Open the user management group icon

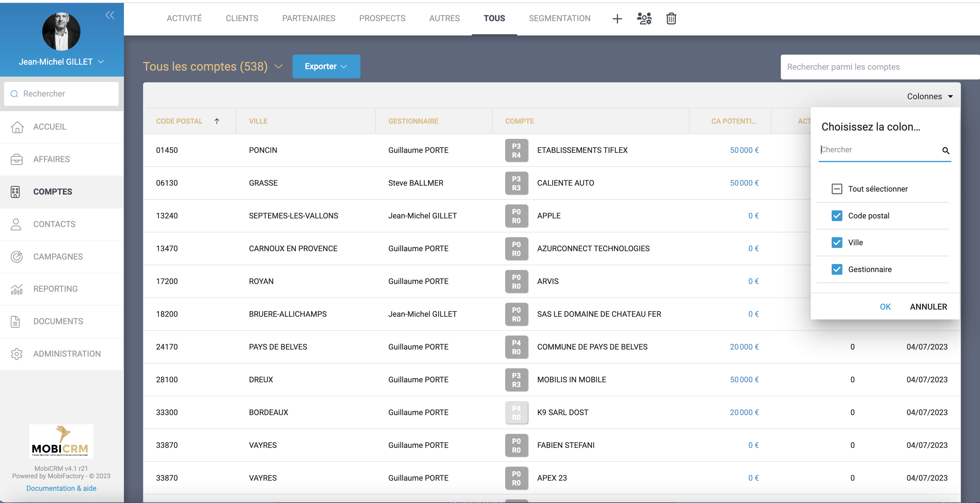[644, 18]
